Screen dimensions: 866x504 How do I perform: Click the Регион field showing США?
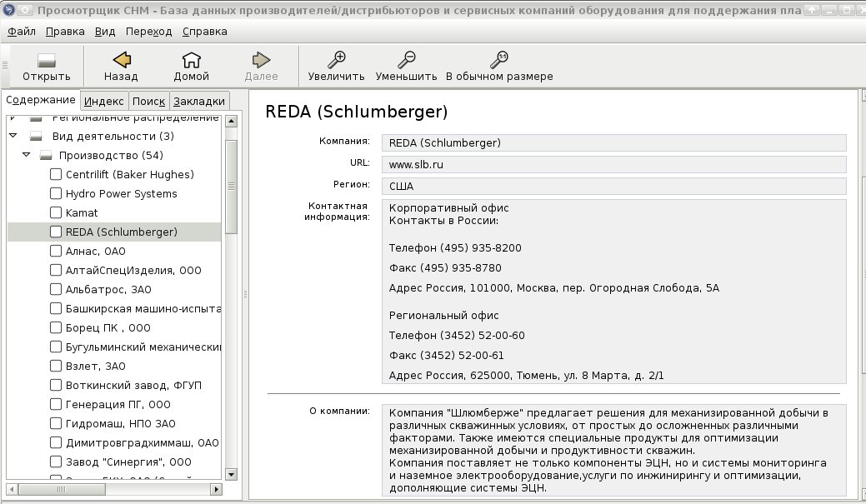pos(613,186)
